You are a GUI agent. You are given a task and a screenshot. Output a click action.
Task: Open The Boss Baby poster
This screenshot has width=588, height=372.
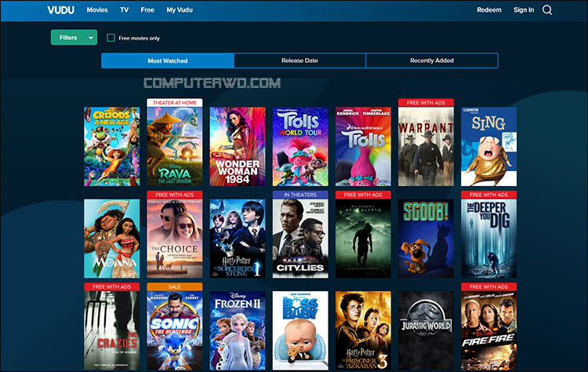click(x=300, y=330)
